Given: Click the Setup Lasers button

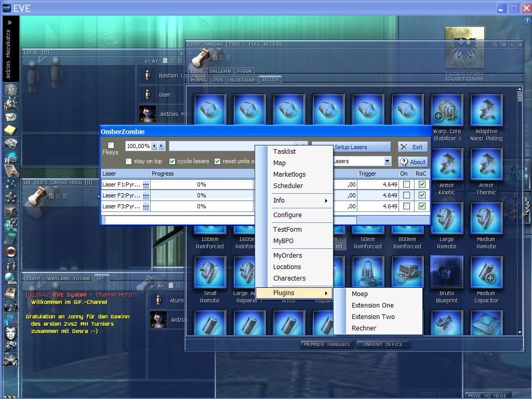Looking at the screenshot, I should click(351, 147).
